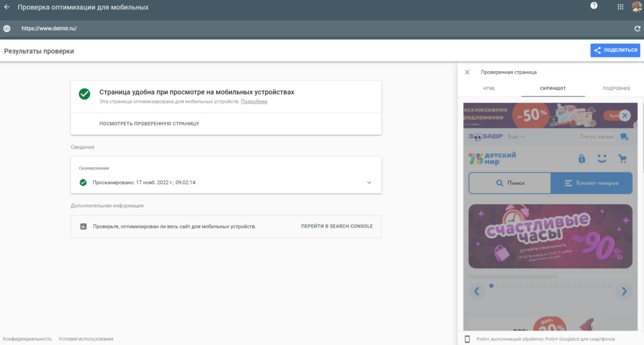Screen dimensions: 644x345
Task: Reload the test with refresh icon
Action: tap(637, 29)
